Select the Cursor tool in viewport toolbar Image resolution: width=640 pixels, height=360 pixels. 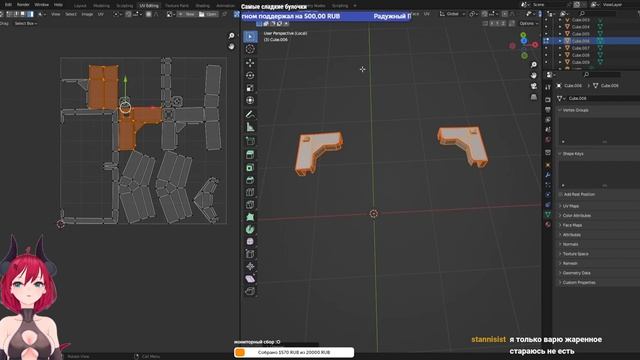(250, 49)
